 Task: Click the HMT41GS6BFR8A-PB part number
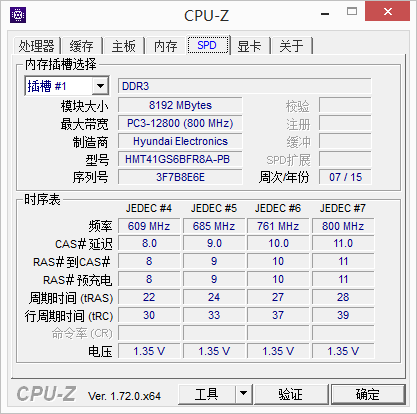(x=180, y=159)
